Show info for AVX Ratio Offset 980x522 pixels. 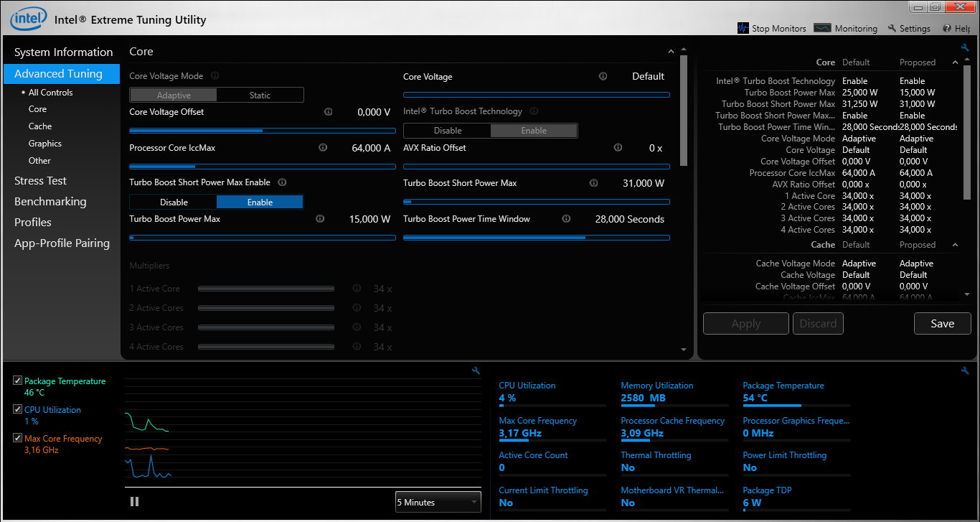tap(618, 147)
